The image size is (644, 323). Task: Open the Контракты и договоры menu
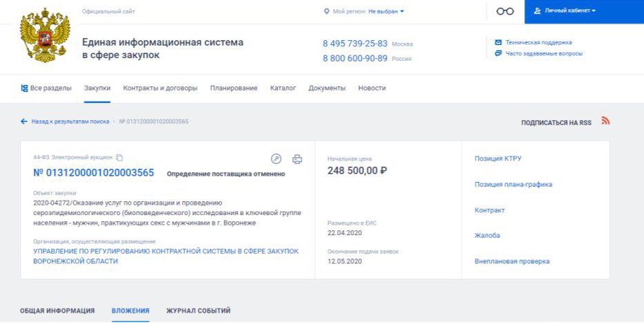coord(160,88)
